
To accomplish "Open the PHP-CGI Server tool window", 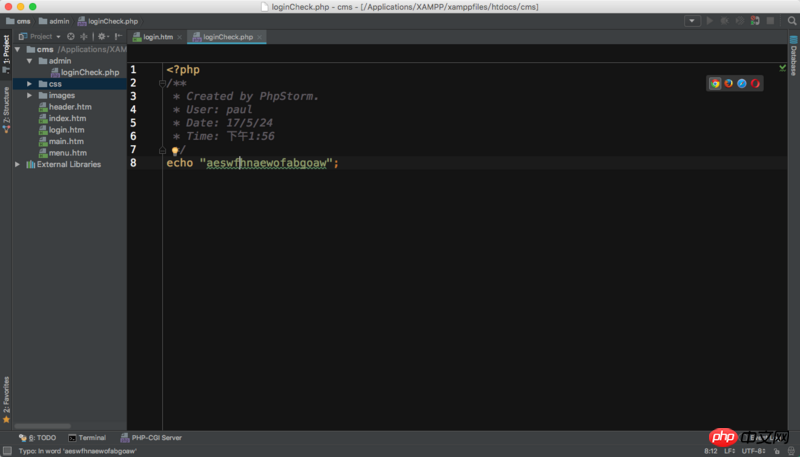I will (x=150, y=438).
